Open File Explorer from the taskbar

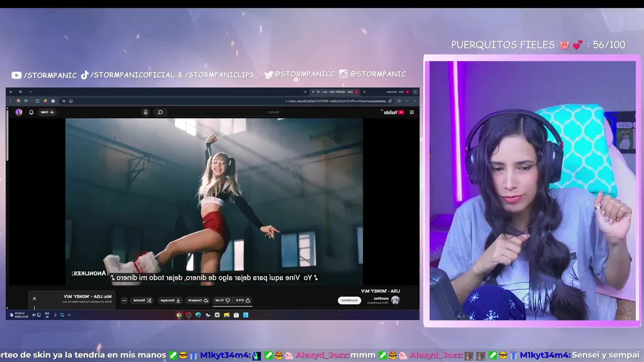(226, 315)
